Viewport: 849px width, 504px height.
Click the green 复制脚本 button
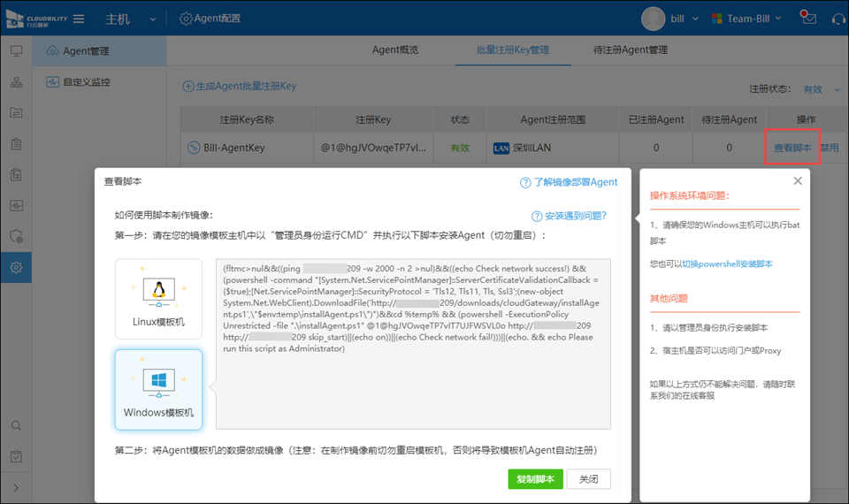coord(535,479)
